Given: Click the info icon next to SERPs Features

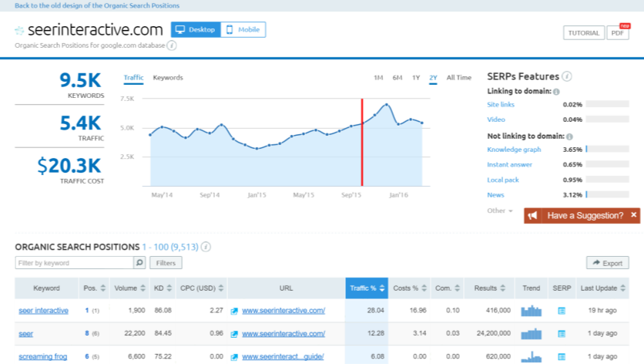Looking at the screenshot, I should pyautogui.click(x=567, y=76).
